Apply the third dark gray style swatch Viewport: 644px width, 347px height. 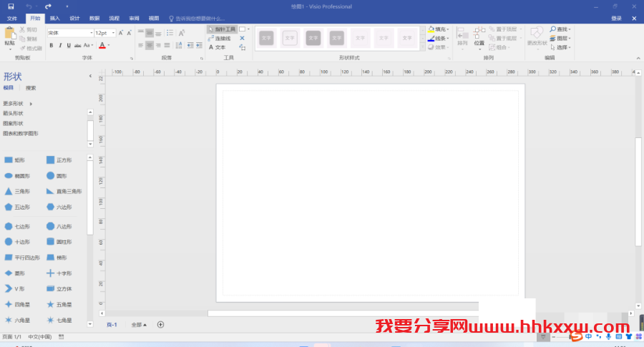click(x=313, y=38)
